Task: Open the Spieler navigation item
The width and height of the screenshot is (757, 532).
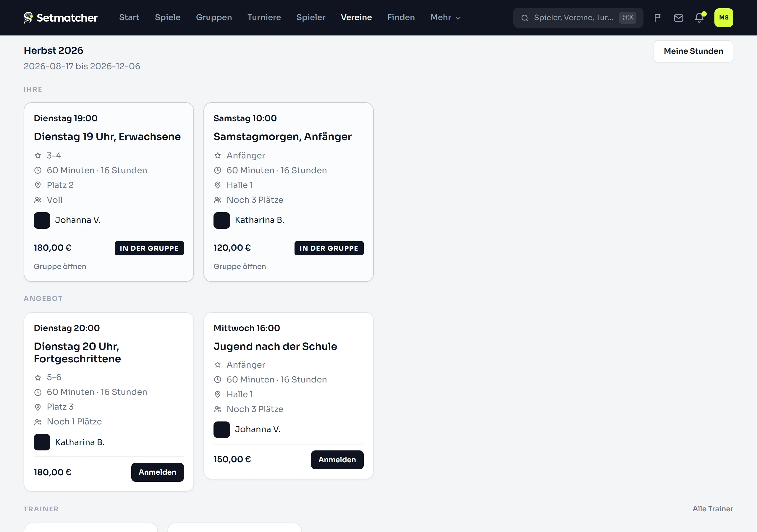Action: point(311,17)
